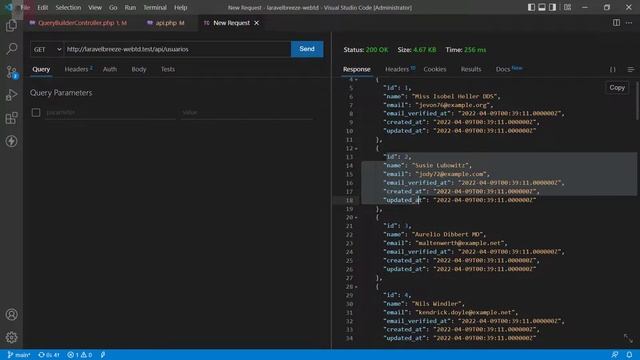Screen dimensions: 640x360
Task: Select the request Headers tab
Action: 78,69
